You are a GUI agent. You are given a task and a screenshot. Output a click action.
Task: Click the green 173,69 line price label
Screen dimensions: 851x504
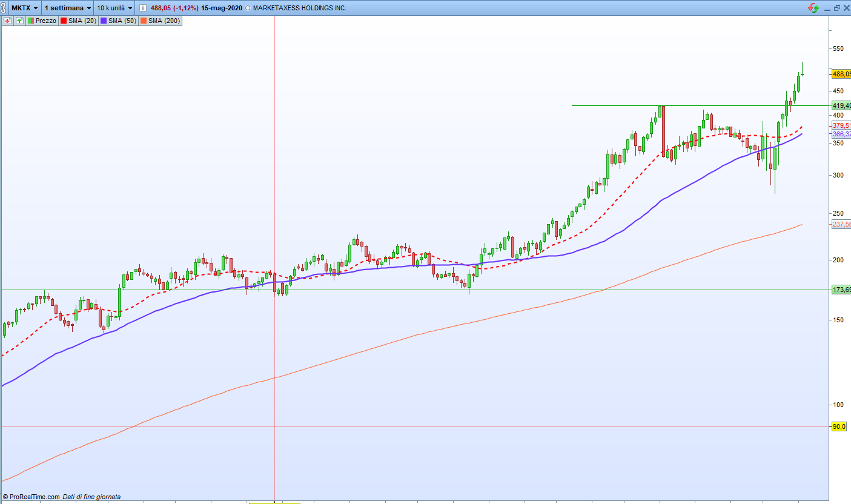(841, 290)
